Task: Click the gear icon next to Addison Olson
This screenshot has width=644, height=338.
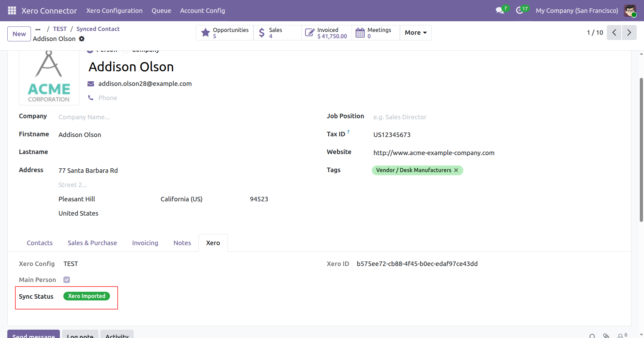Action: (81, 39)
